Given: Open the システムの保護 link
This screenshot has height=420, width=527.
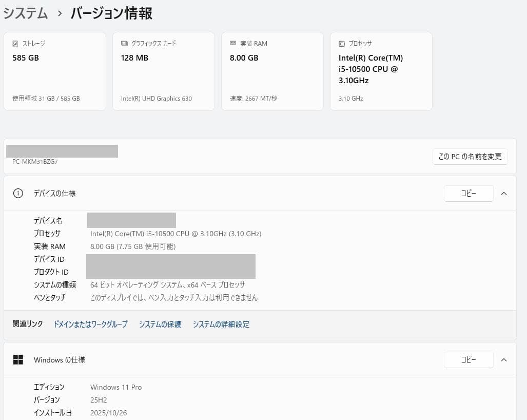Looking at the screenshot, I should click(x=160, y=324).
